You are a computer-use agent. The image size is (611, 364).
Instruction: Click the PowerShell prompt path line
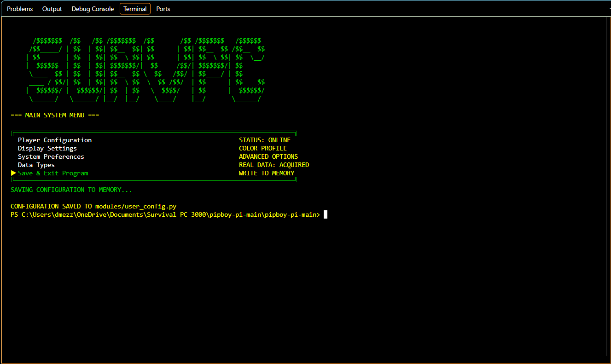tap(165, 214)
